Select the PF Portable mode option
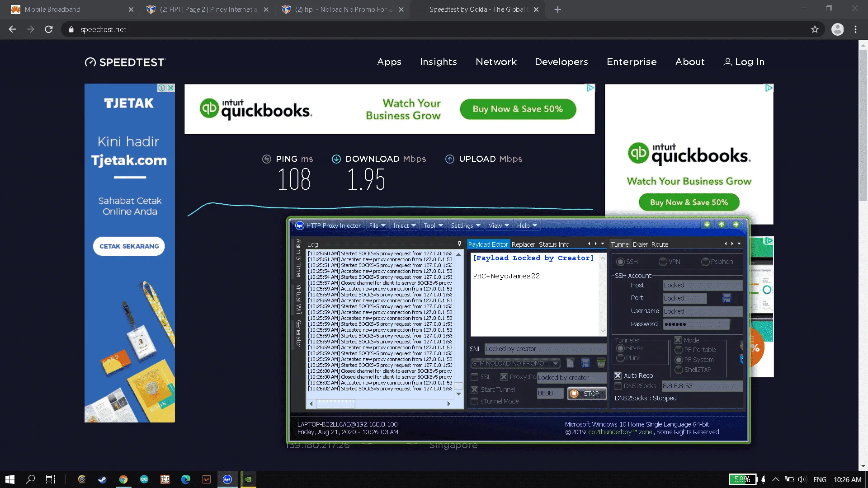 [679, 350]
